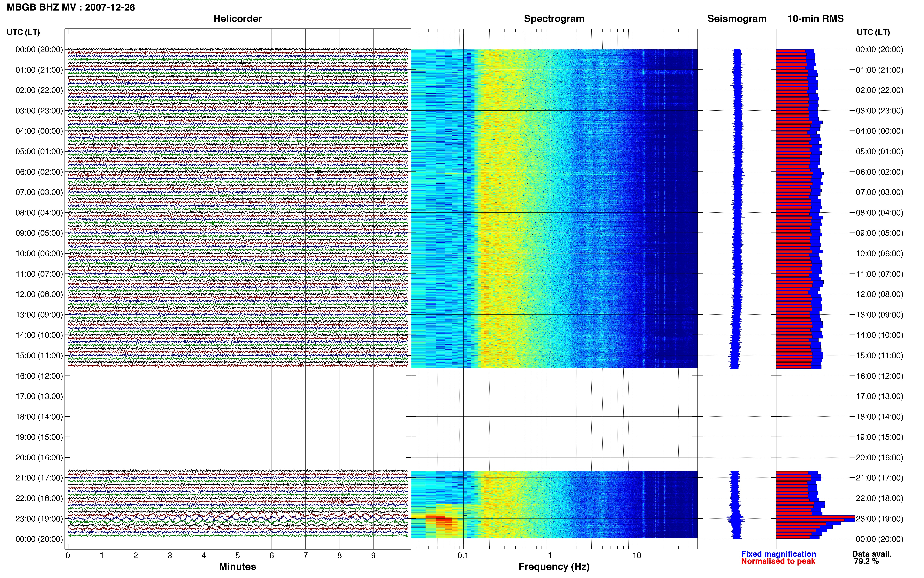
Task: Click the 79.2 % data availability value
Action: pos(866,562)
